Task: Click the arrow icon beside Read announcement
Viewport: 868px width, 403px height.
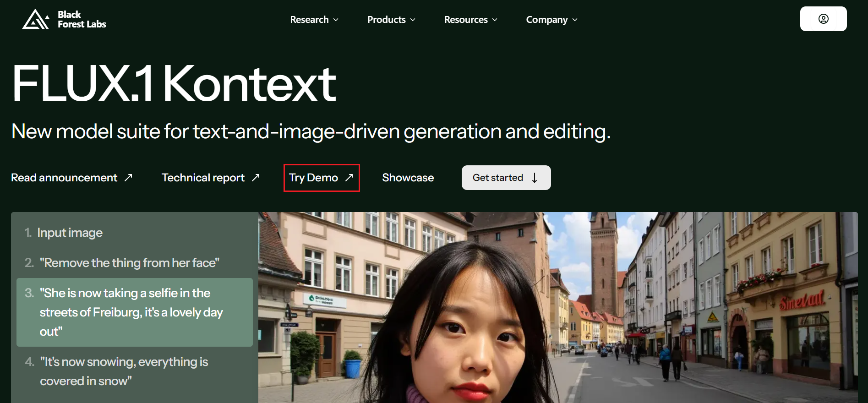Action: (x=128, y=177)
